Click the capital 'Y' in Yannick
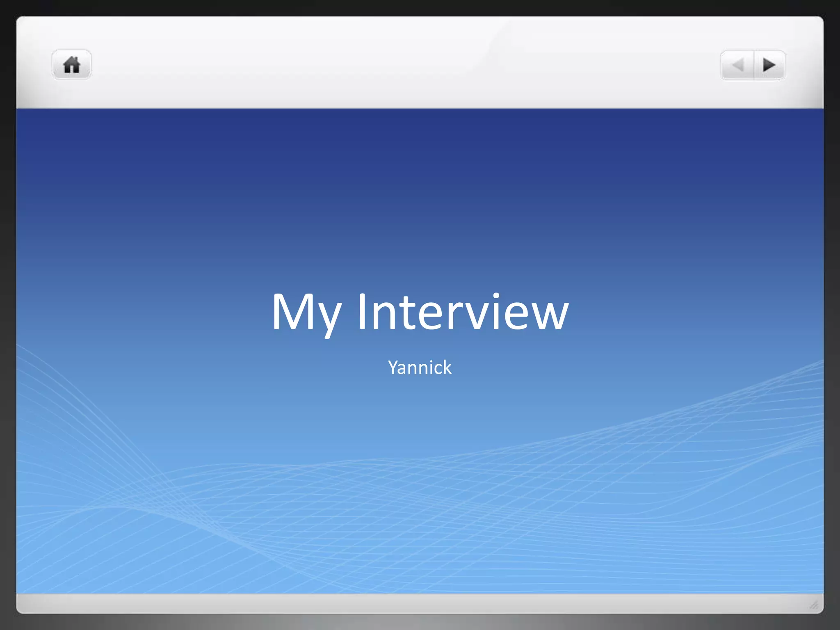The height and width of the screenshot is (630, 840). [393, 367]
